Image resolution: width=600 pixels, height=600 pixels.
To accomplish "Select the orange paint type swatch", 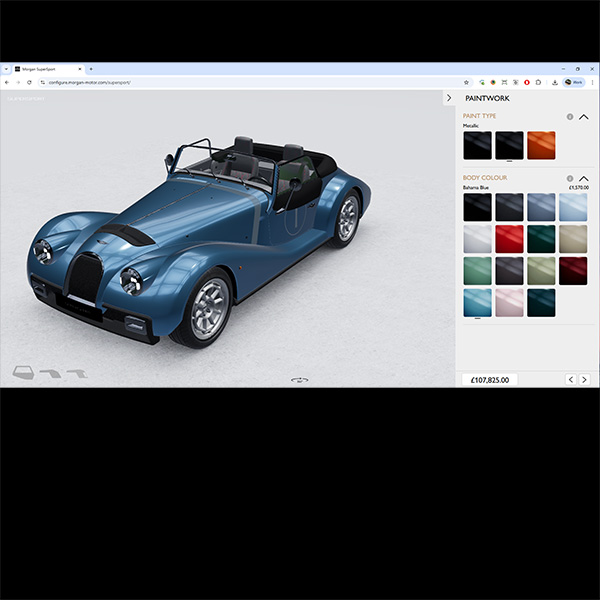I will (541, 145).
